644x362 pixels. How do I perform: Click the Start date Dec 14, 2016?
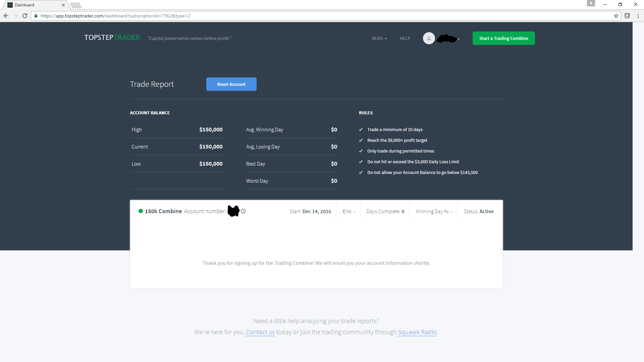310,212
